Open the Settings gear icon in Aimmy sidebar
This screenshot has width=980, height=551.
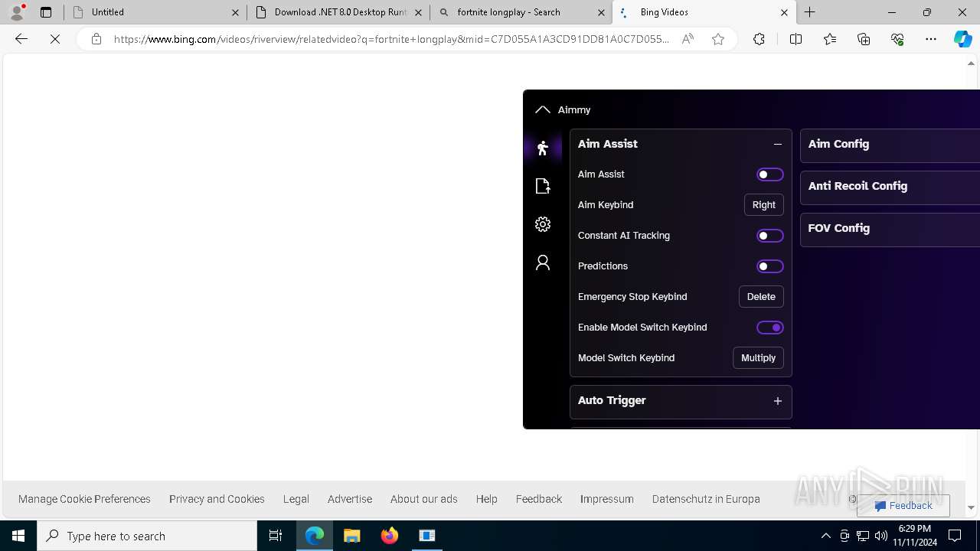(543, 224)
